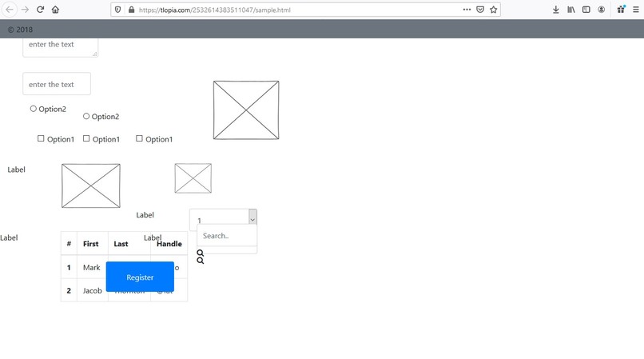Open the What's New gift icon

621,10
